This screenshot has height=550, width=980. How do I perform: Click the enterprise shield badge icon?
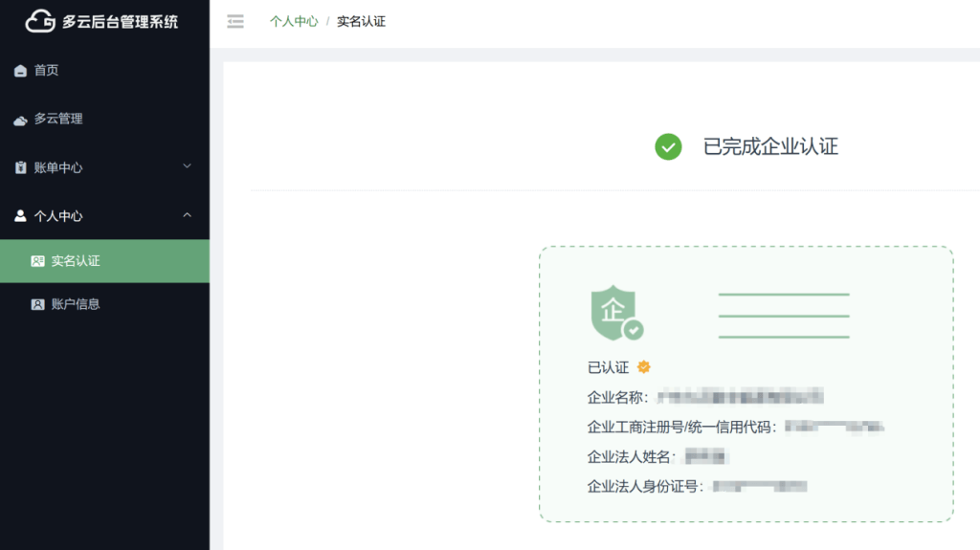click(614, 312)
